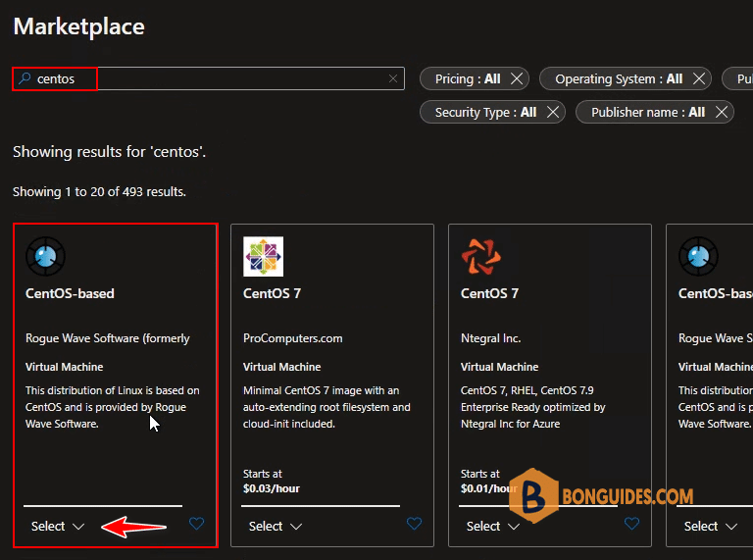Viewport: 753px width, 560px height.
Task: Open the Operating System : All filter
Action: tap(619, 78)
